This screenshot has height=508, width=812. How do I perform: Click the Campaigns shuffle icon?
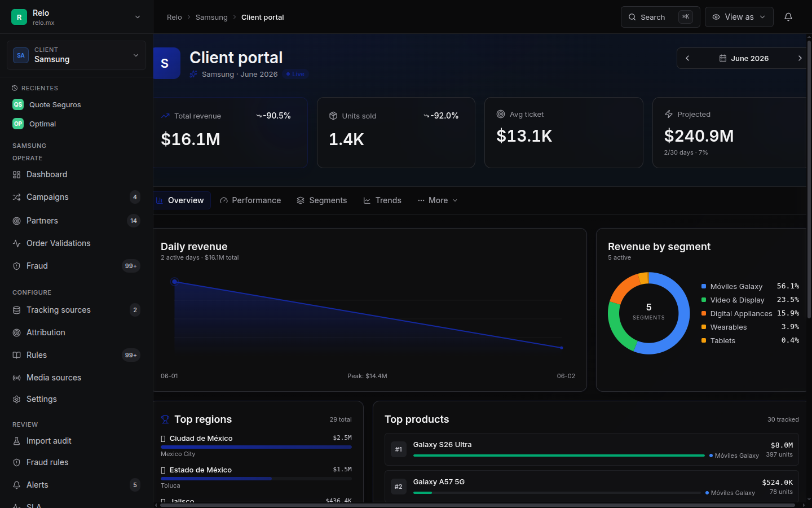point(17,197)
